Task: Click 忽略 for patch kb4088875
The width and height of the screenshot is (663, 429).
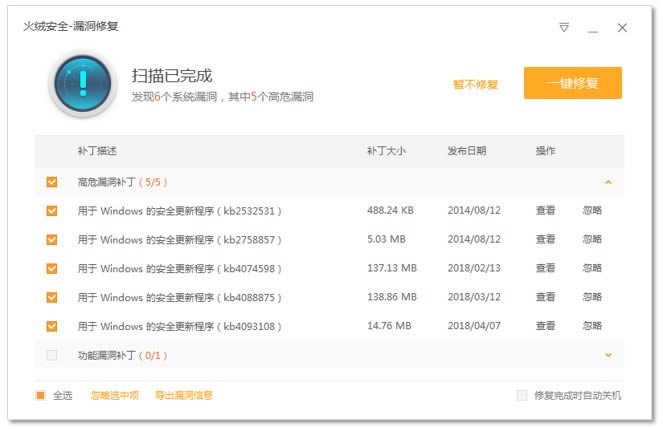Action: tap(592, 298)
